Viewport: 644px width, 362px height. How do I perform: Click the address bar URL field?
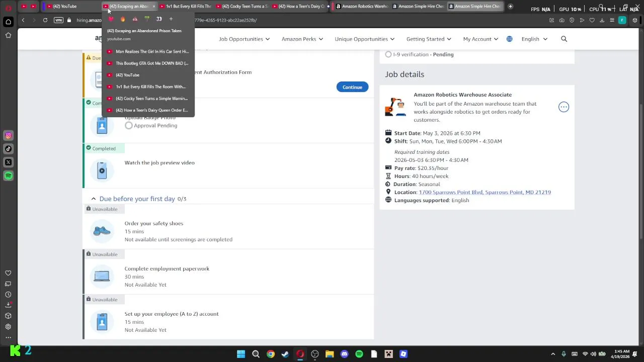click(x=302, y=20)
